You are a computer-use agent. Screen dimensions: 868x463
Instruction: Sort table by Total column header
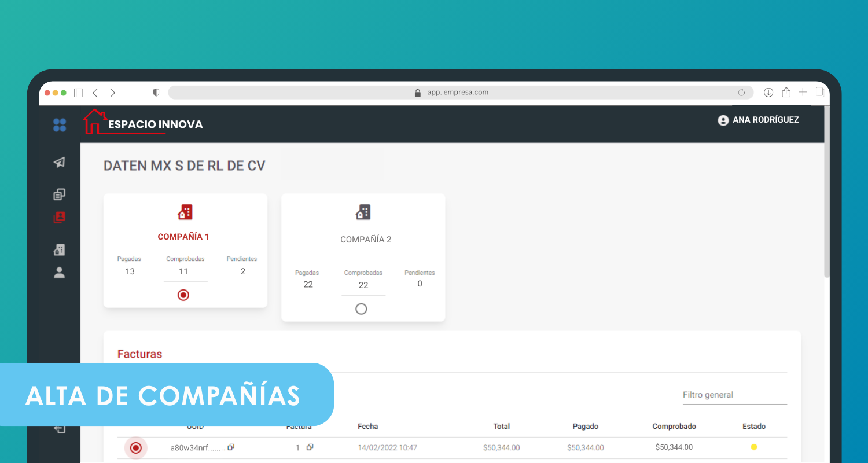pos(501,427)
